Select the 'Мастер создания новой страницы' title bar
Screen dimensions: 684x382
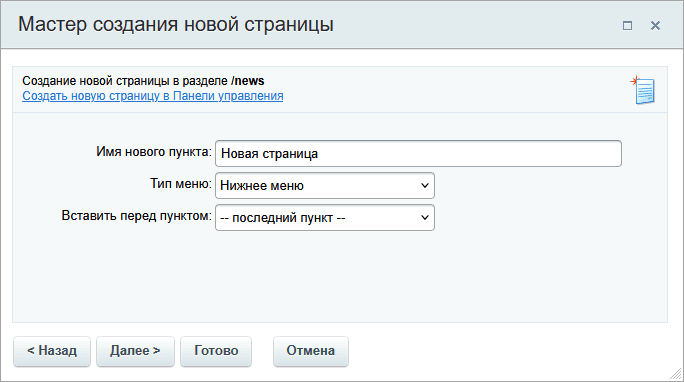click(x=342, y=25)
